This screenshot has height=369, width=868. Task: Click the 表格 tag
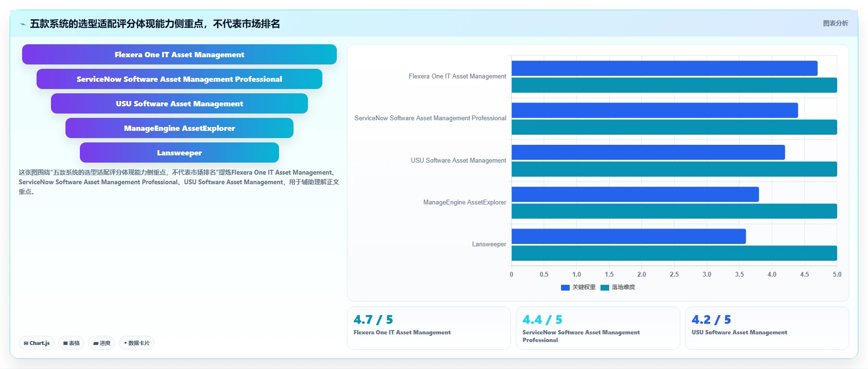click(x=71, y=343)
